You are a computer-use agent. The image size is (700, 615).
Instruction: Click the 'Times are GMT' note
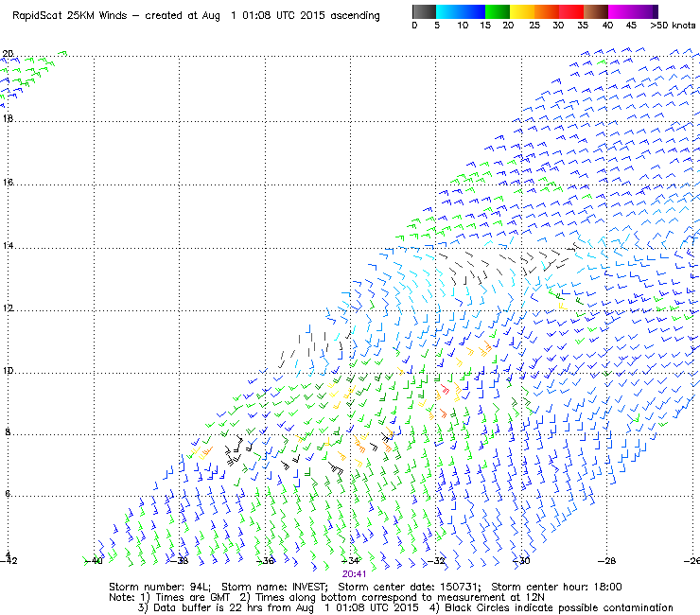tap(193, 598)
